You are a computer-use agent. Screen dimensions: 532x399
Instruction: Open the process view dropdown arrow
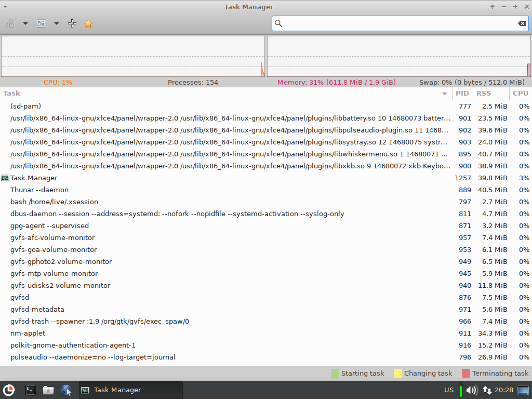click(x=57, y=23)
